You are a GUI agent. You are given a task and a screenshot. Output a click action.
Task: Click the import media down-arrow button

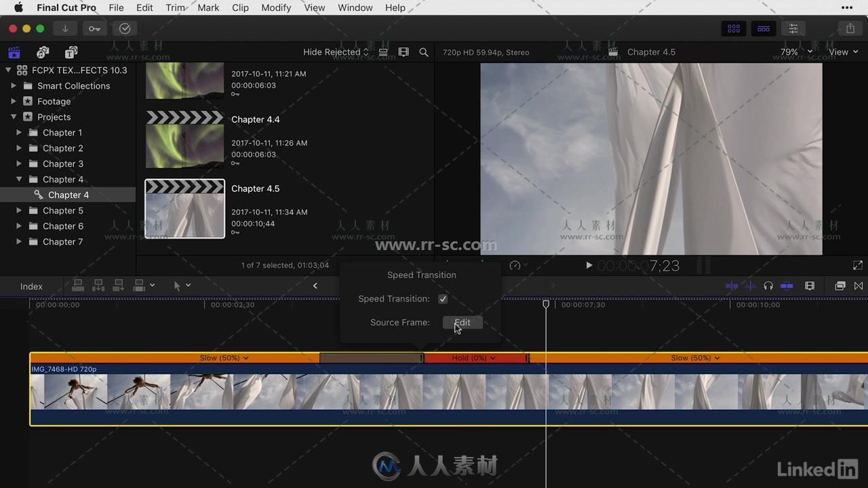click(65, 28)
